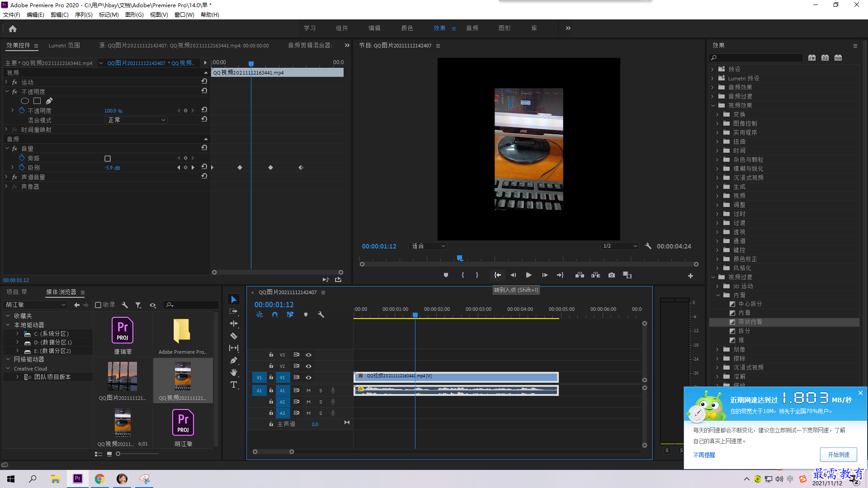Switch to the Lumetri Scopes tab
The height and width of the screenshot is (488, 868).
pyautogui.click(x=64, y=45)
